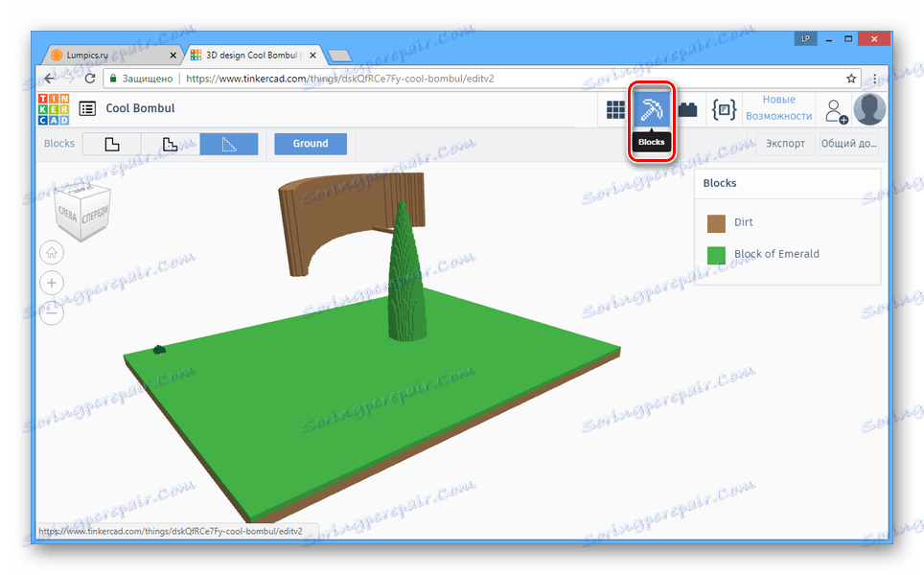Image resolution: width=924 pixels, height=575 pixels.
Task: Reset to home view
Action: coord(52,253)
